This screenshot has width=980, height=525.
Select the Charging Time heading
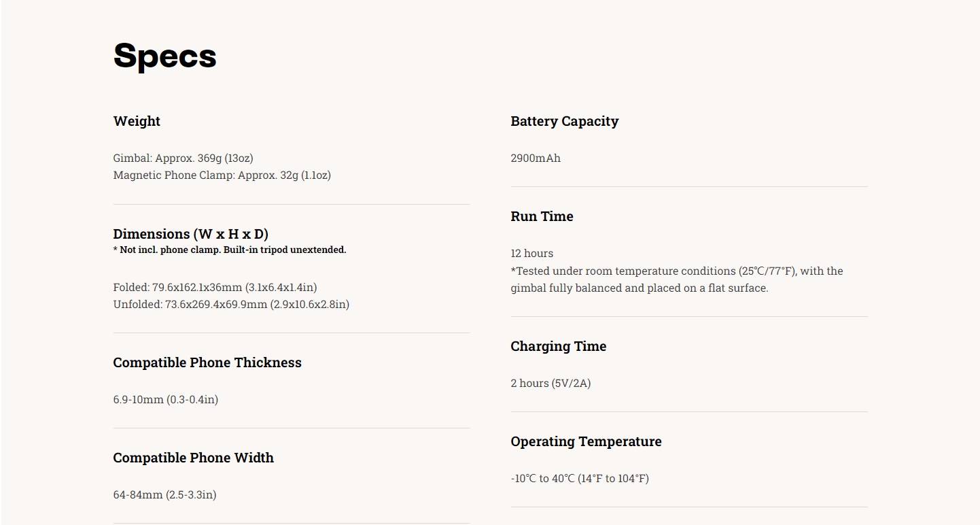[x=558, y=346]
